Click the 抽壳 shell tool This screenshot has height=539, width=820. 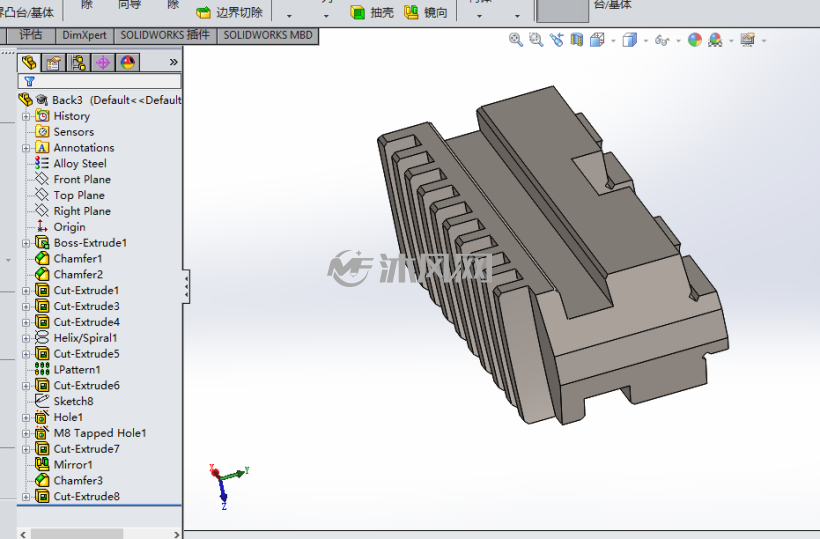372,12
